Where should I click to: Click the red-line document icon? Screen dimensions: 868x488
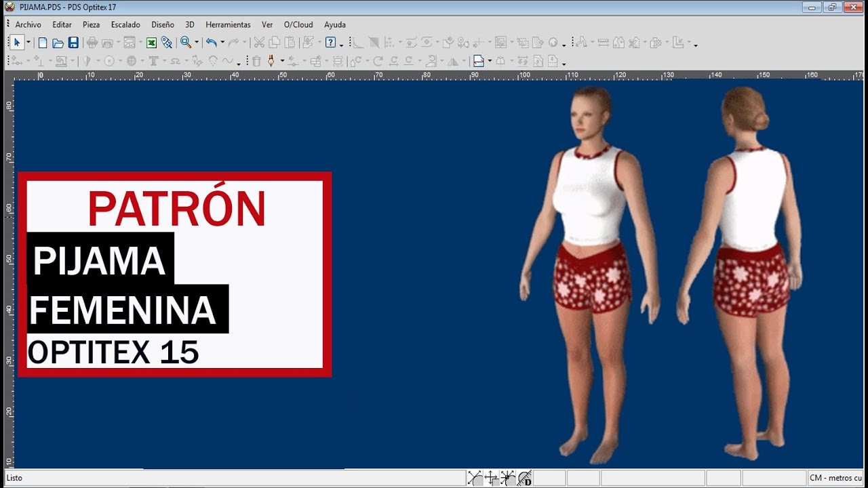click(479, 61)
